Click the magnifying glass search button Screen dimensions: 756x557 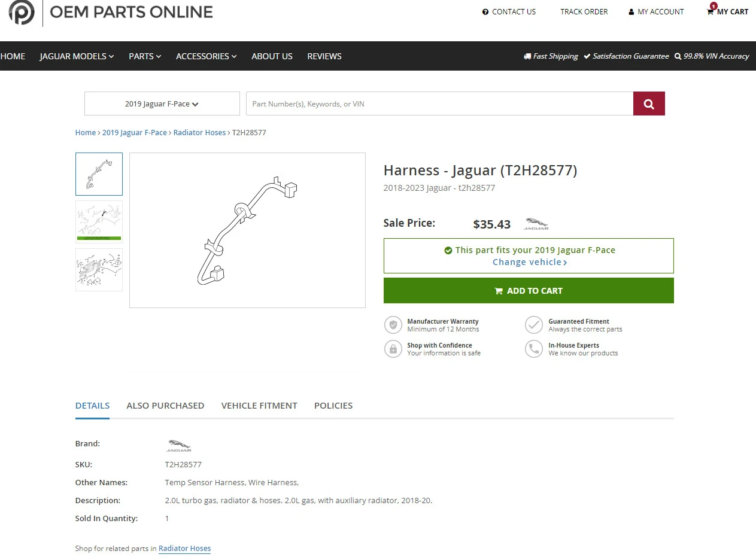point(649,104)
